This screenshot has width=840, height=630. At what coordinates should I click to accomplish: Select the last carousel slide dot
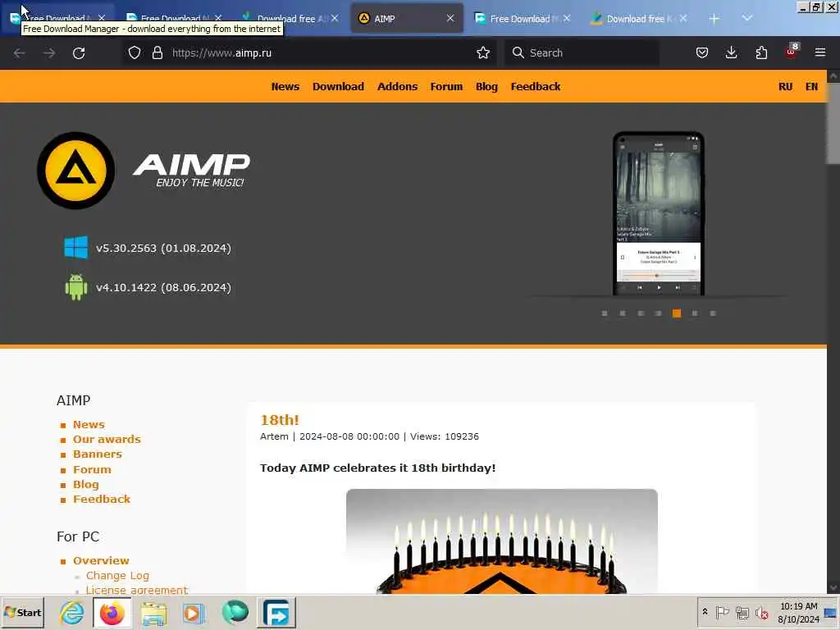coord(713,313)
